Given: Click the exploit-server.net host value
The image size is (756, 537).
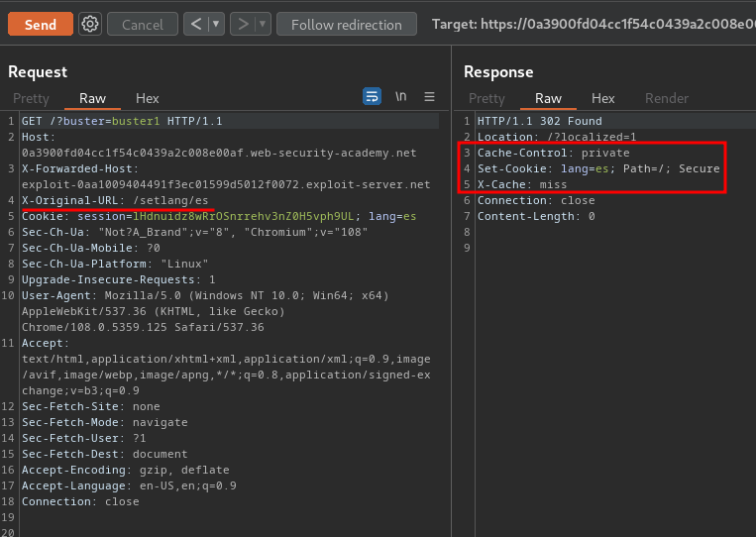Looking at the screenshot, I should (x=226, y=184).
